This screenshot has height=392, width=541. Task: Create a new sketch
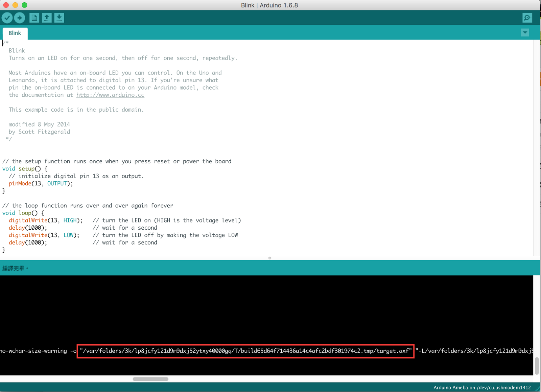34,18
